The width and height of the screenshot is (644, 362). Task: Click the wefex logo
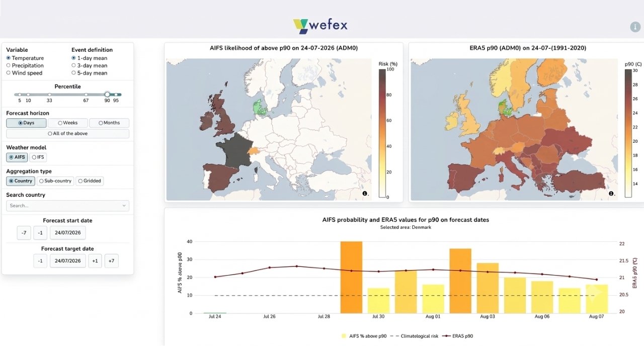(320, 25)
